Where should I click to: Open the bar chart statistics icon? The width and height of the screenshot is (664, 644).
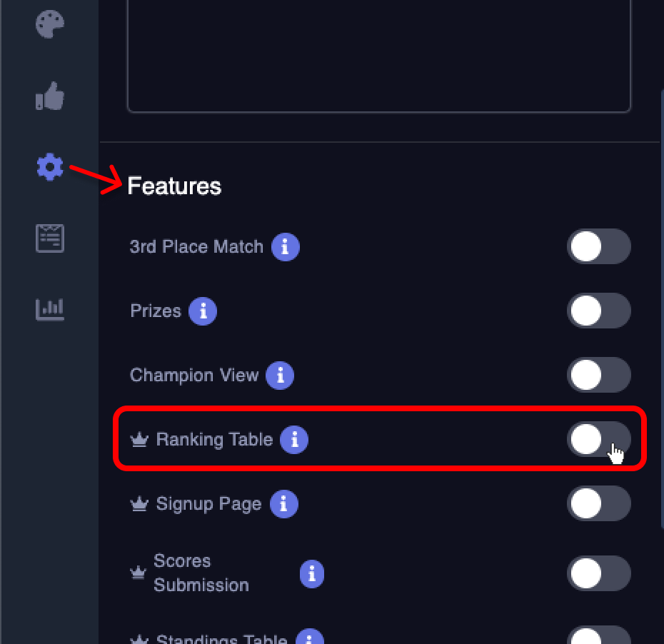tap(50, 309)
